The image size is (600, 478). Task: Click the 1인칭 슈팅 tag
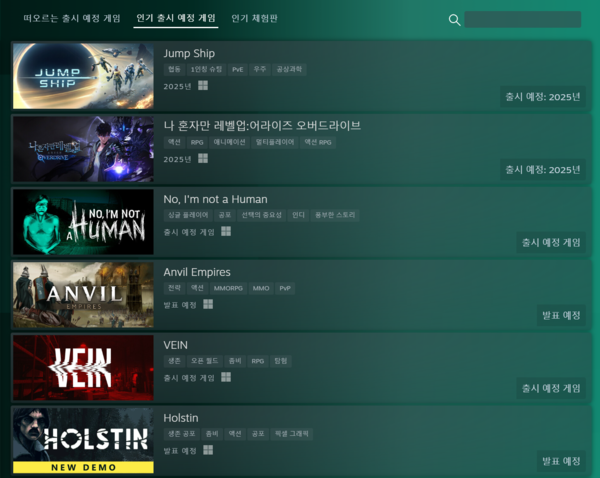pos(206,69)
